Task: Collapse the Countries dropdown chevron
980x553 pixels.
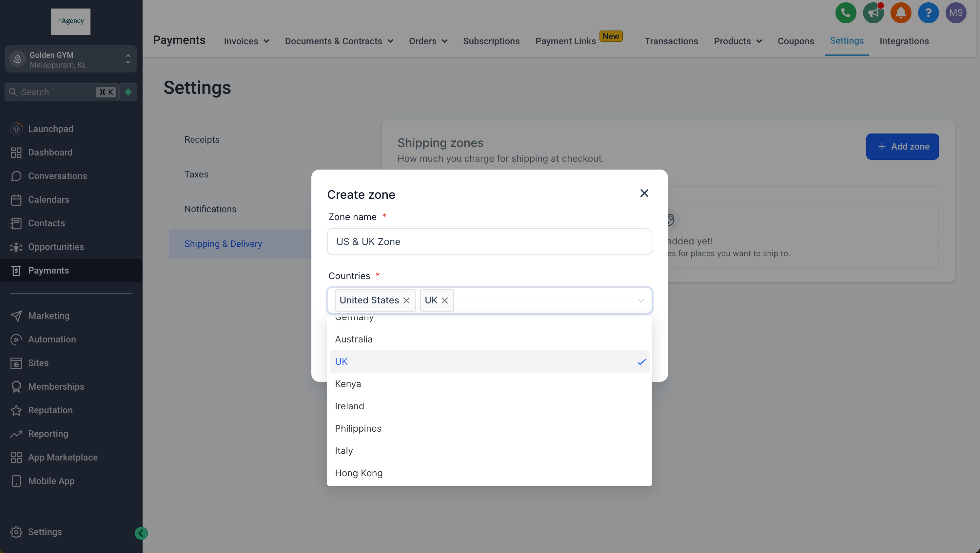Action: pyautogui.click(x=640, y=300)
